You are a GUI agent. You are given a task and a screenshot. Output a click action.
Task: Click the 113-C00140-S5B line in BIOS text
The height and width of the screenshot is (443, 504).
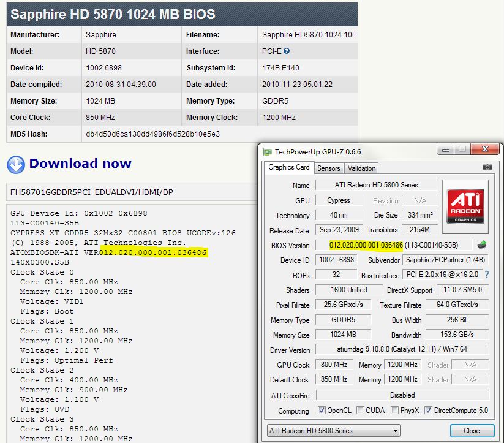click(45, 223)
